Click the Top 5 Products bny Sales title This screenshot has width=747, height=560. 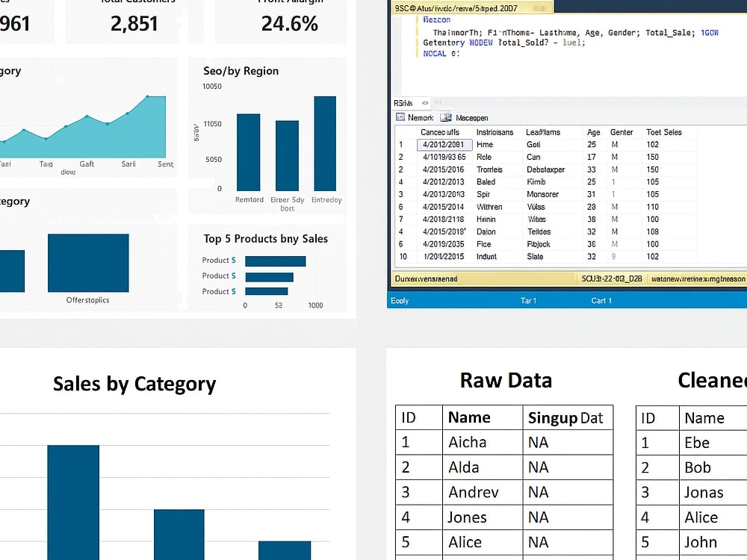point(265,239)
